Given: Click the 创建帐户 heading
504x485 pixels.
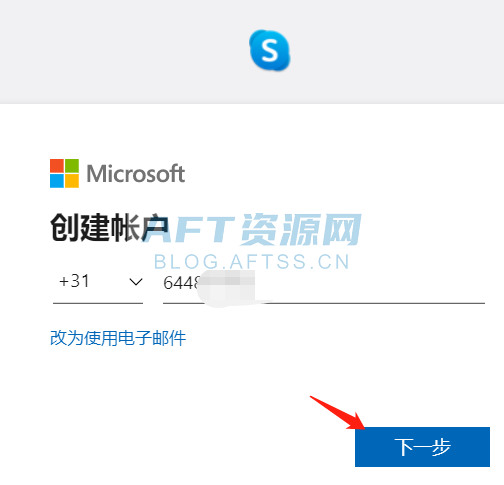Looking at the screenshot, I should coord(109,228).
